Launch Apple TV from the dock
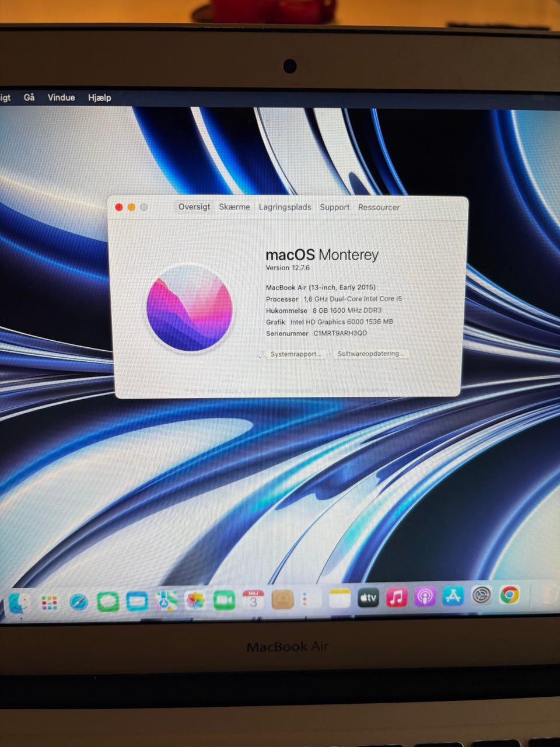The image size is (560, 747). click(368, 598)
